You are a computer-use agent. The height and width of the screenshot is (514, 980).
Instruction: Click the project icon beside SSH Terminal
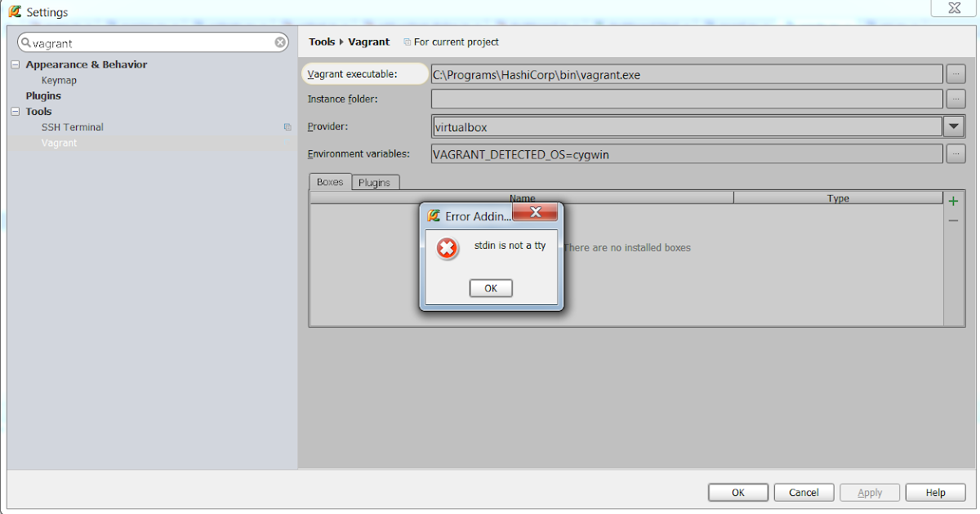pos(287,127)
